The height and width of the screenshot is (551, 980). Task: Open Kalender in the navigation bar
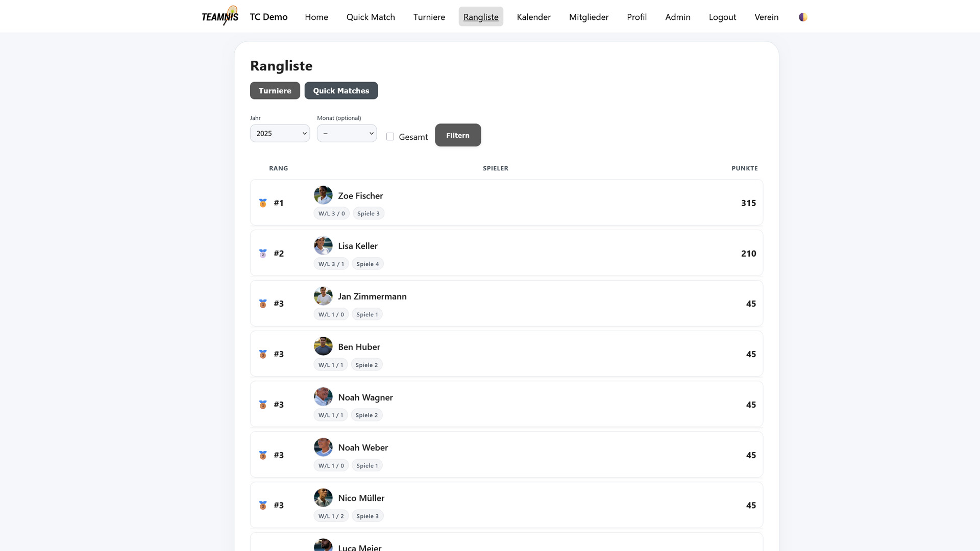tap(533, 17)
